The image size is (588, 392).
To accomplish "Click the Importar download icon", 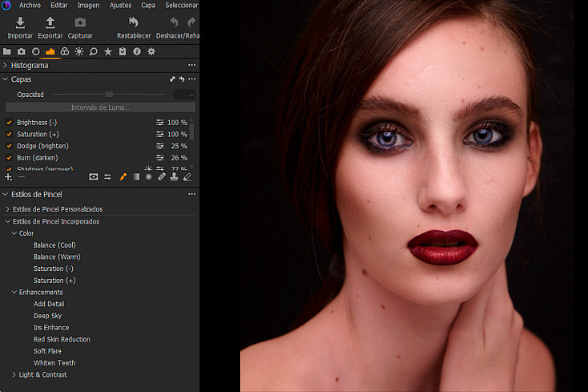I will pyautogui.click(x=20, y=23).
